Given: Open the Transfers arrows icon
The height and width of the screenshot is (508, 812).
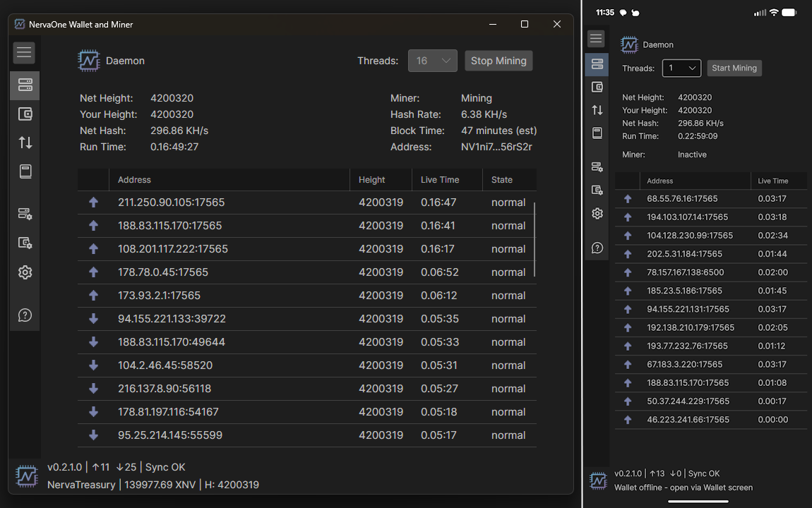Looking at the screenshot, I should [x=24, y=143].
